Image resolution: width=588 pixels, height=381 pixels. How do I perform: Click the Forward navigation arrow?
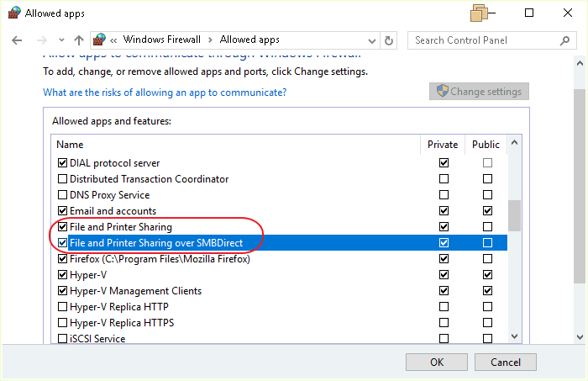[40, 40]
